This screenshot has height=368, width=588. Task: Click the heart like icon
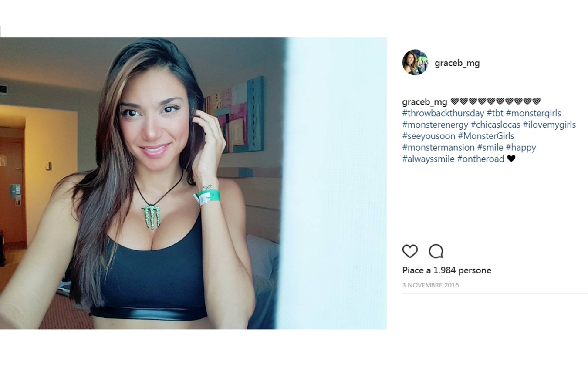click(410, 251)
